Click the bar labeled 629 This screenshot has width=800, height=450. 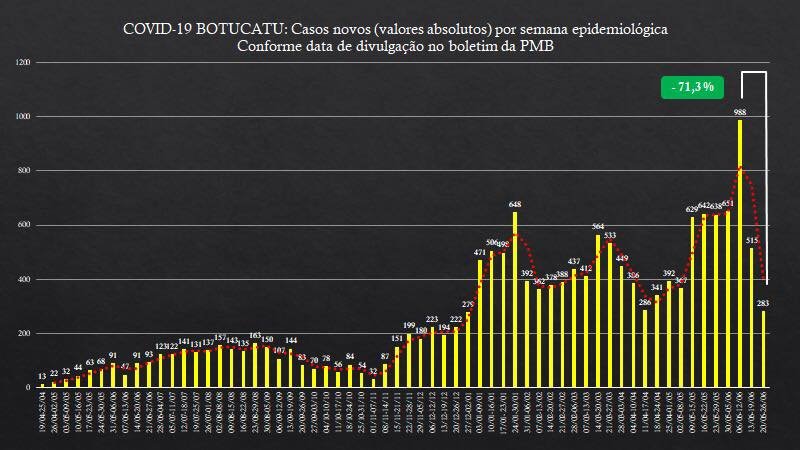(692, 302)
